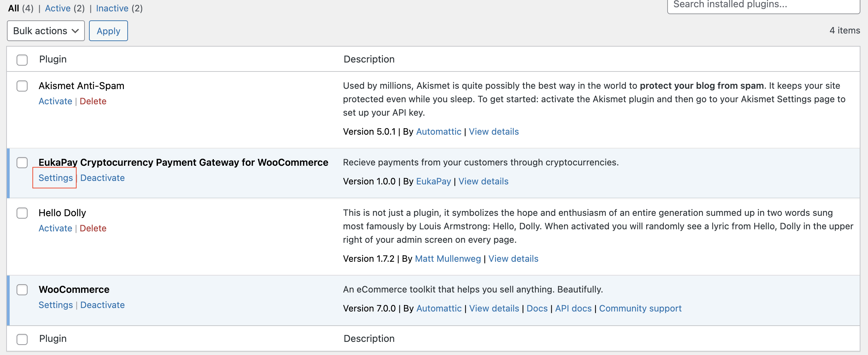This screenshot has height=355, width=868.
Task: Delete the Hello Dolly plugin
Action: point(93,228)
